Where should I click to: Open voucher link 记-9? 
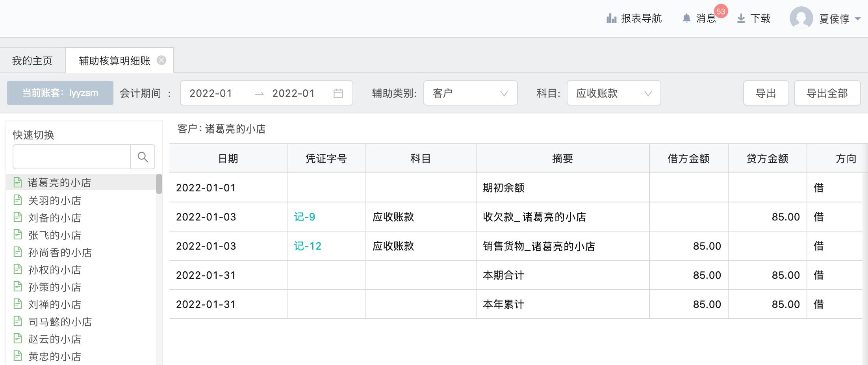(304, 217)
